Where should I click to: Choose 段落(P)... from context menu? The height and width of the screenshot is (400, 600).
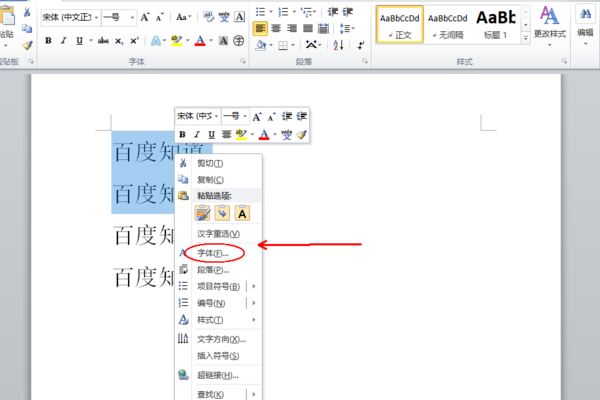tap(218, 270)
